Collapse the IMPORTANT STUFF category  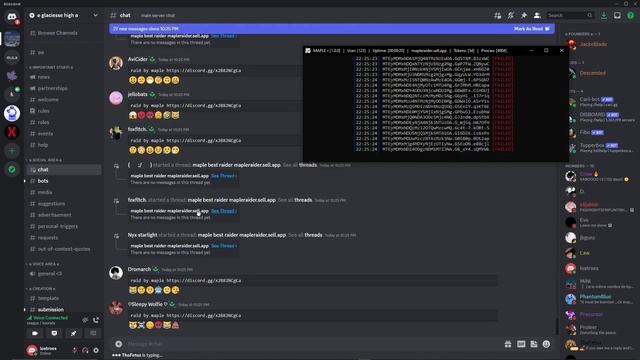[50, 67]
